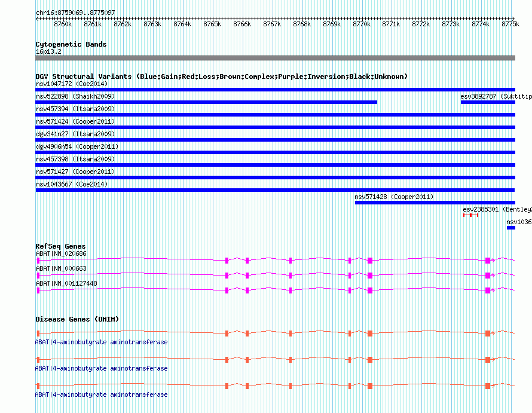Click the 16p13.2 band label
The height and width of the screenshot is (413, 532).
(x=48, y=51)
